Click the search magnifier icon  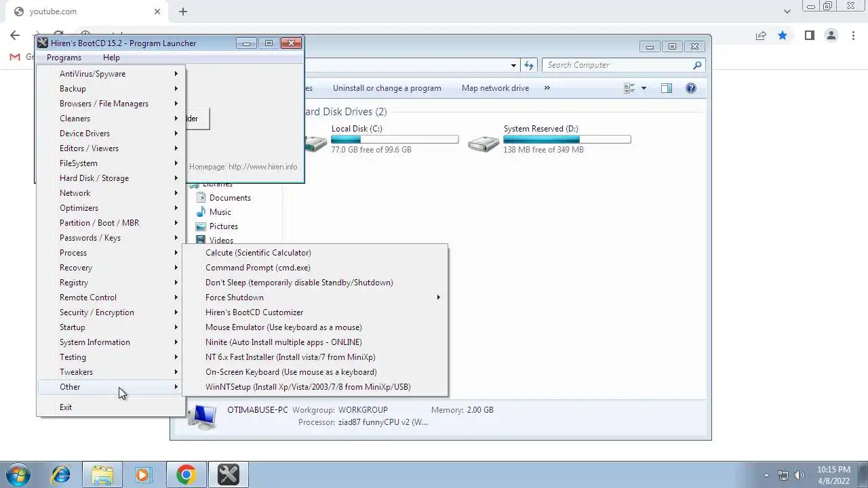point(697,65)
